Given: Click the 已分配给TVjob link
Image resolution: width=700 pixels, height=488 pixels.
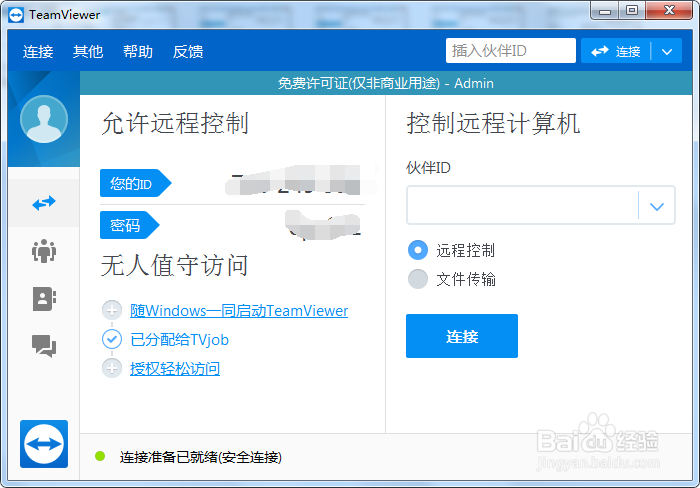Looking at the screenshot, I should click(x=179, y=340).
